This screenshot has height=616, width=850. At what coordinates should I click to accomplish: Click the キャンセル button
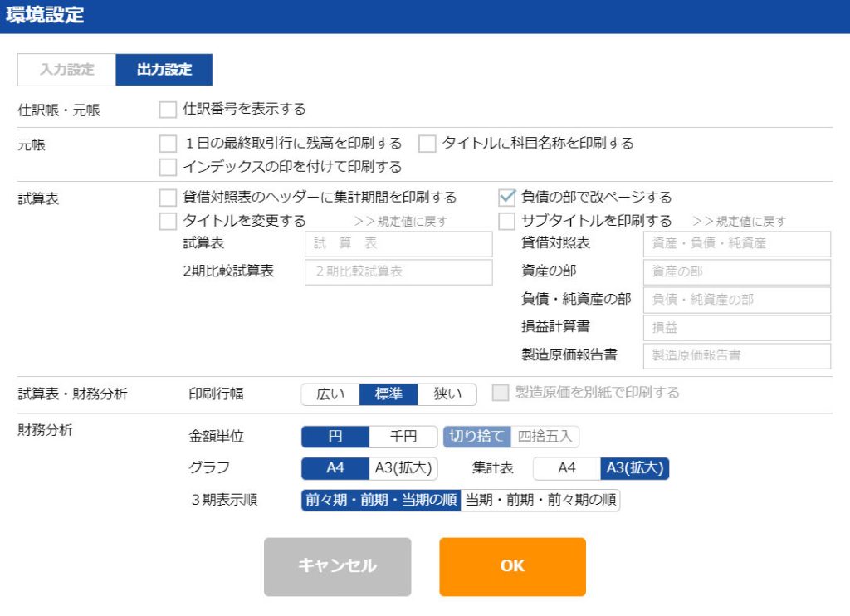(x=337, y=567)
